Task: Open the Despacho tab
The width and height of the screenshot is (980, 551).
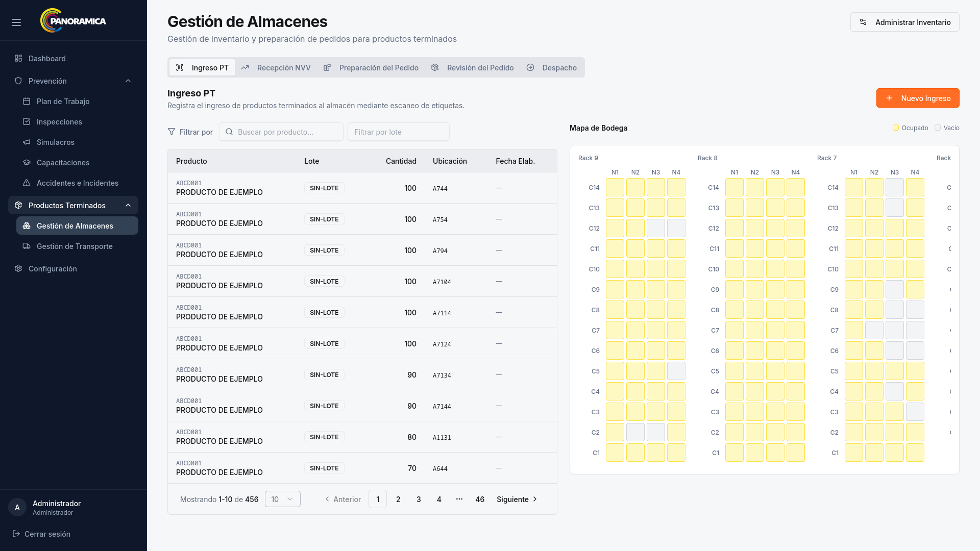Action: pos(552,67)
